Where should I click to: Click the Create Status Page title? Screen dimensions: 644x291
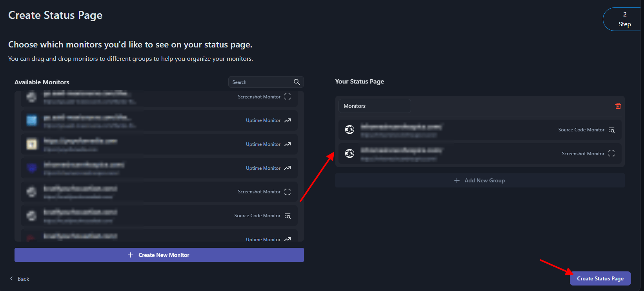[x=55, y=15]
